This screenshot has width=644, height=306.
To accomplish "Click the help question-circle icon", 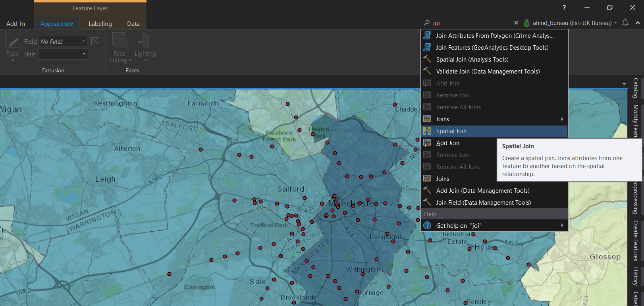I will [x=427, y=225].
